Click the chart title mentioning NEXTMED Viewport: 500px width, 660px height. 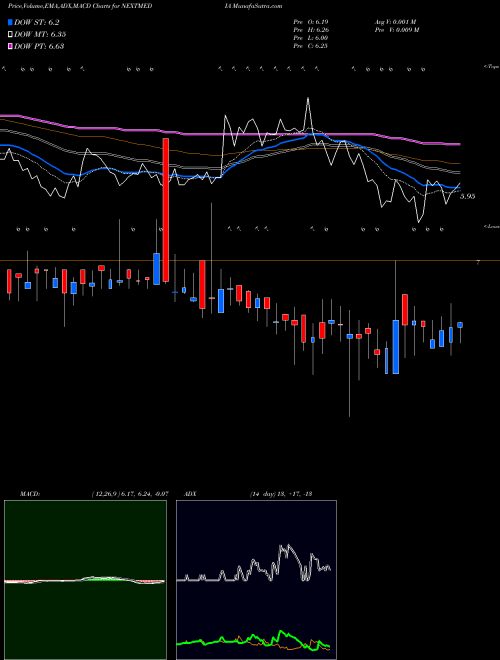(x=80, y=6)
